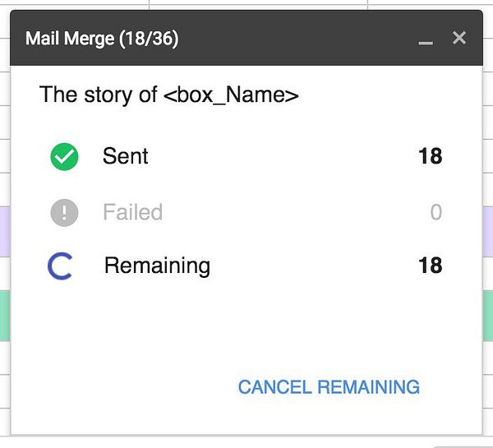Click the Mail Merge (18/36) title text
Viewport: 493px width, 448px height.
(102, 39)
